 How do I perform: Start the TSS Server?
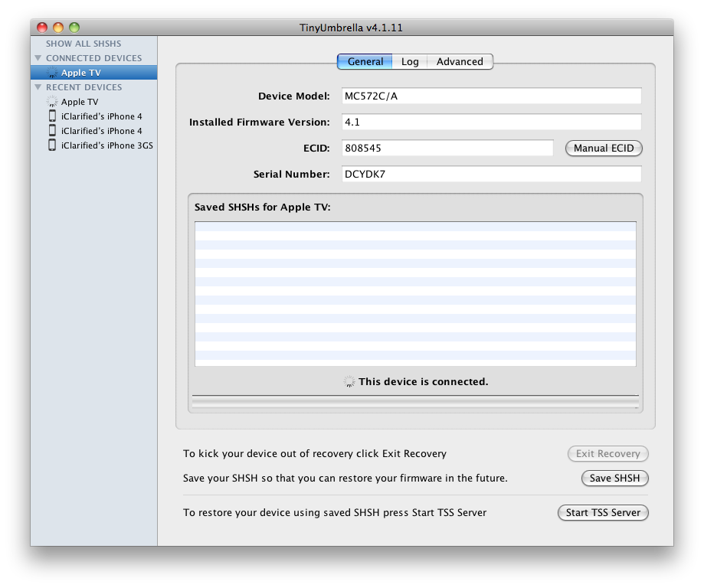tap(603, 513)
